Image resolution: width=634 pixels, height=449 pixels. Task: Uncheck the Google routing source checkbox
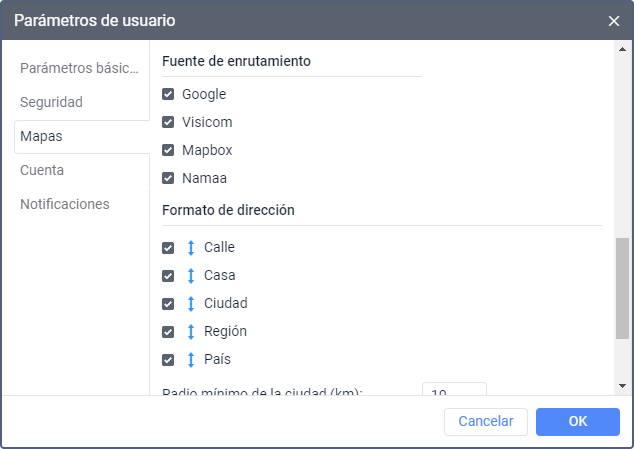[x=168, y=95]
